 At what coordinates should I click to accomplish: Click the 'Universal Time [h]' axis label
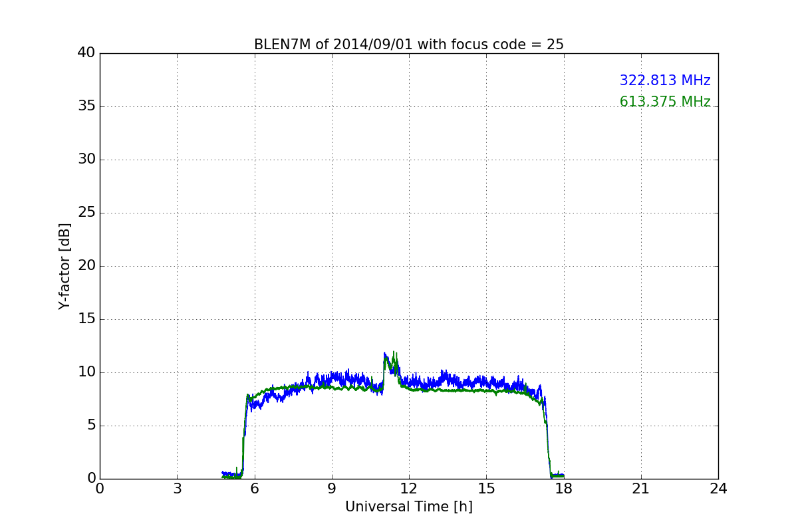coord(409,507)
